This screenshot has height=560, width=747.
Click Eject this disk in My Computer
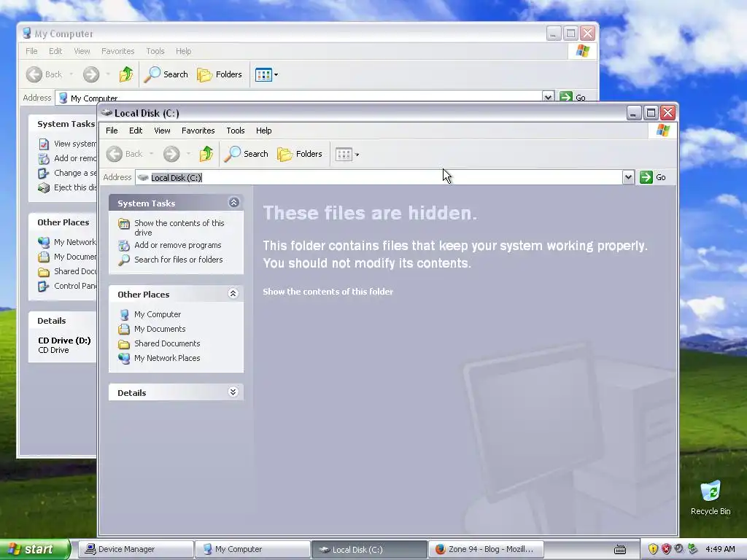(67, 187)
